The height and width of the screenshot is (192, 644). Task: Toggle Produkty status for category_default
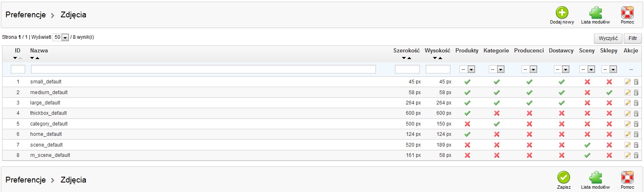[467, 124]
